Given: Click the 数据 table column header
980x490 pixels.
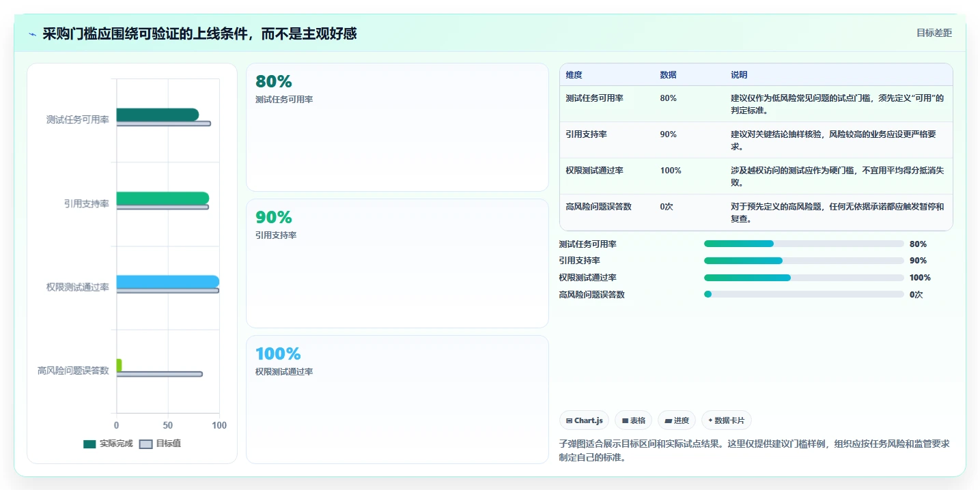Looking at the screenshot, I should 668,75.
